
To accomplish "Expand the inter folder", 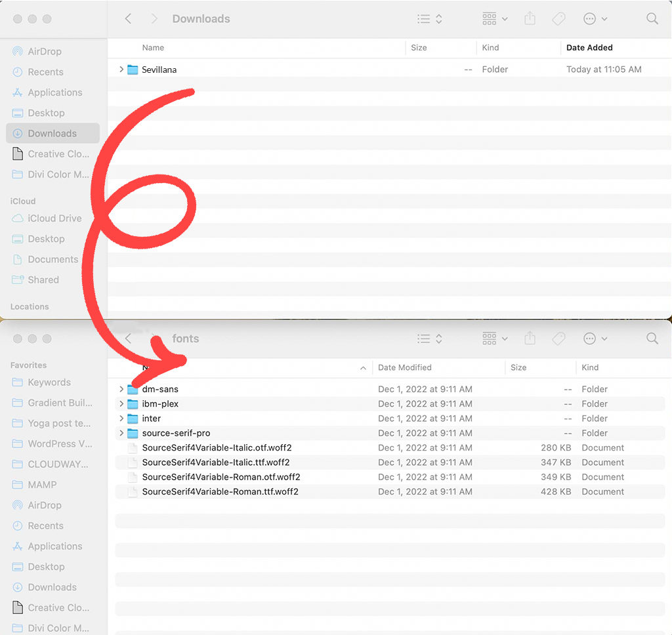I will 121,418.
